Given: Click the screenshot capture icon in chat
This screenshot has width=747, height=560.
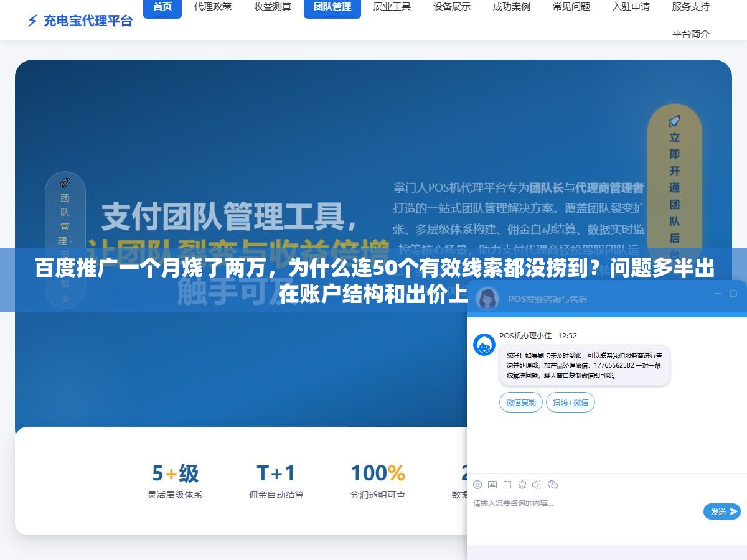Looking at the screenshot, I should pos(507,485).
